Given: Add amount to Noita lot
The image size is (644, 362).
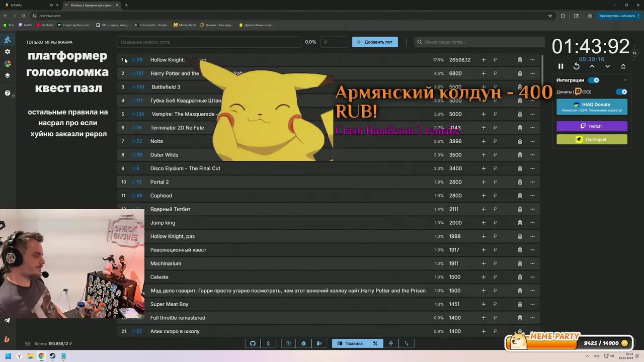Looking at the screenshot, I should 484,141.
